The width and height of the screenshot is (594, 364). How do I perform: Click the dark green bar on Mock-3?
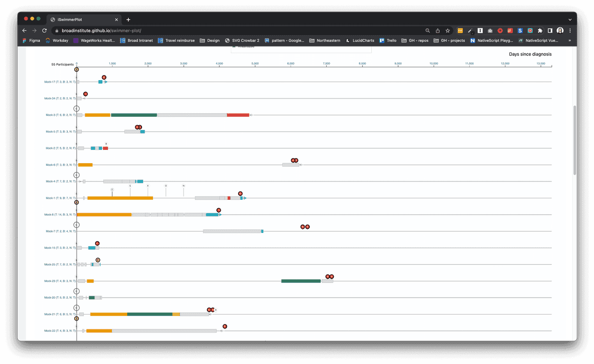(134, 115)
